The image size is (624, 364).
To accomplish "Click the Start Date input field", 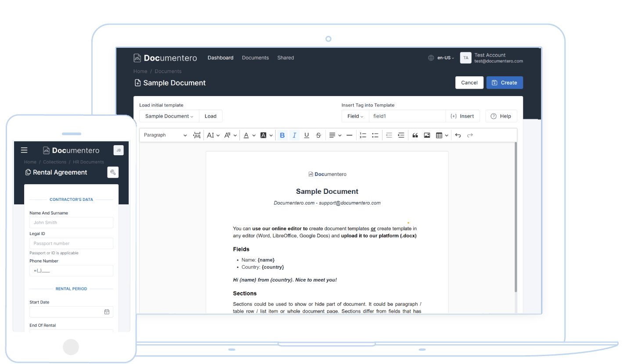I will pyautogui.click(x=71, y=312).
